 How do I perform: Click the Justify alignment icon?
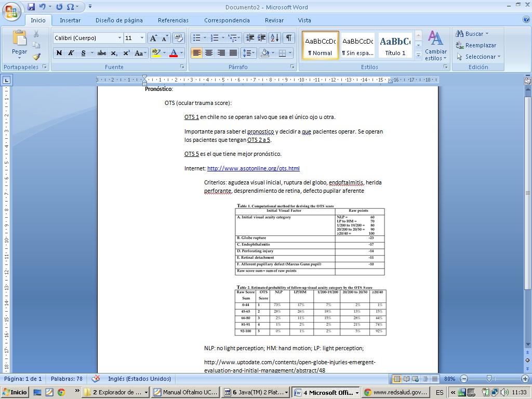[x=234, y=53]
